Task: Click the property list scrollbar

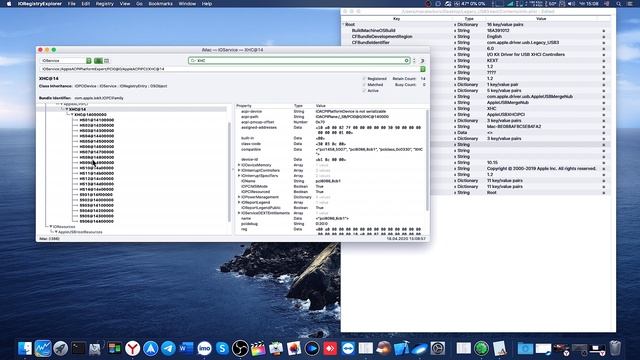Action: (427, 160)
